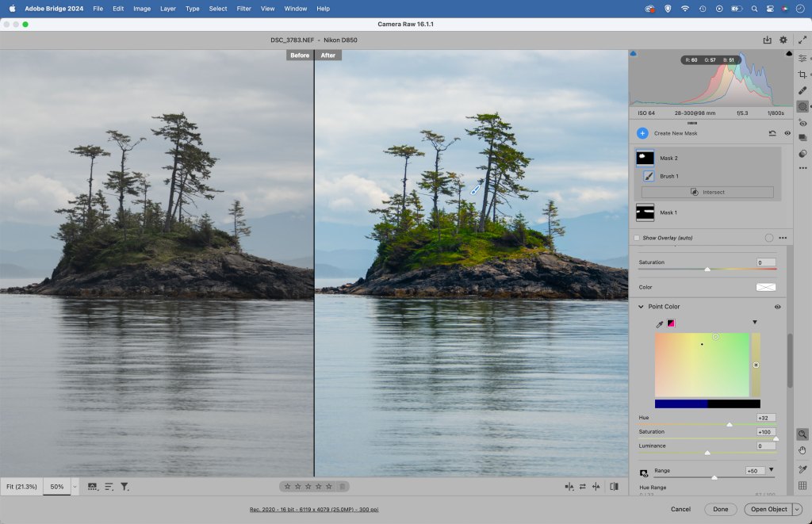Select the Mask 1 thumbnail
Screen dimensions: 812x524
click(x=645, y=212)
